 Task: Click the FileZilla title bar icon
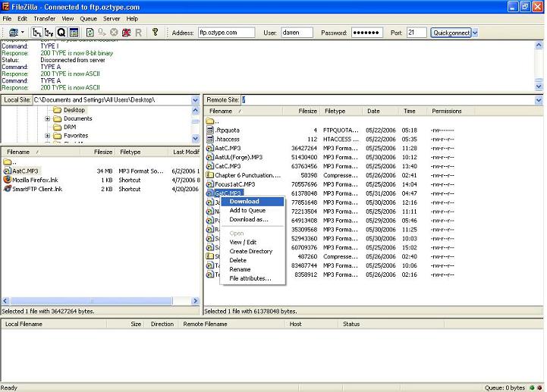5,7
